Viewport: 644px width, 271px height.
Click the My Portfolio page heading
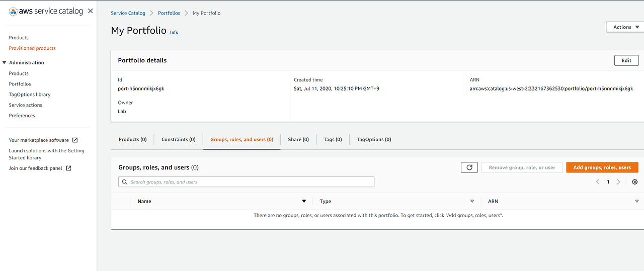[x=138, y=31]
